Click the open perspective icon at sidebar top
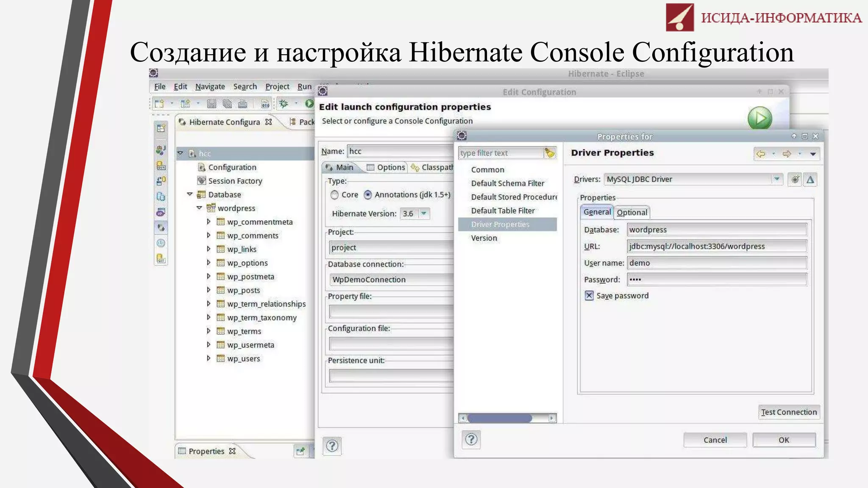This screenshot has width=868, height=488. pyautogui.click(x=161, y=128)
